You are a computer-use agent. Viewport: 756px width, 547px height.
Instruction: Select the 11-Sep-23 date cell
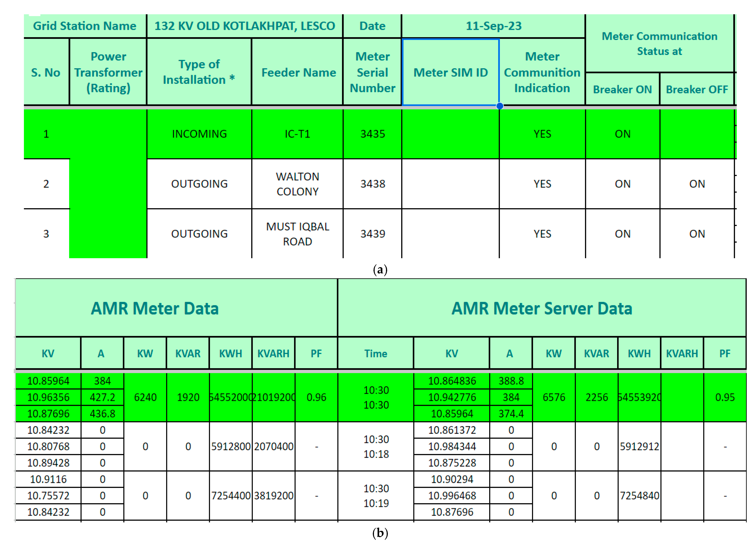tap(493, 26)
